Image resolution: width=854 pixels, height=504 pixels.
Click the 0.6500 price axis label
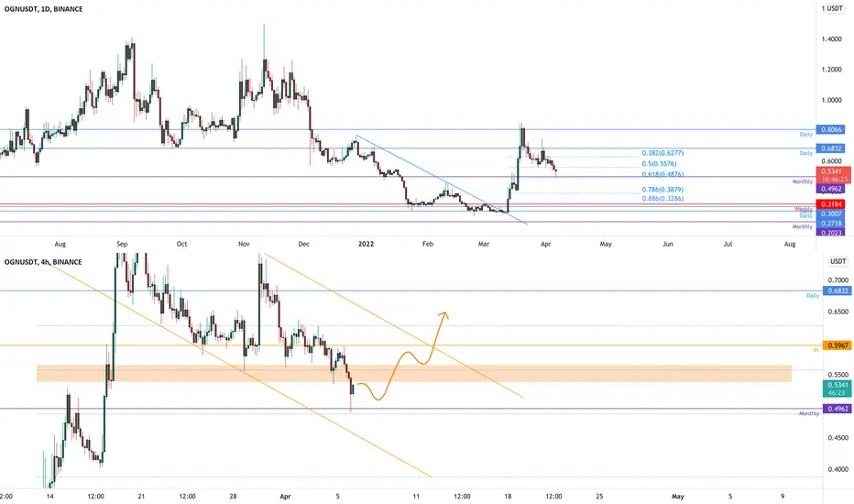click(x=838, y=312)
